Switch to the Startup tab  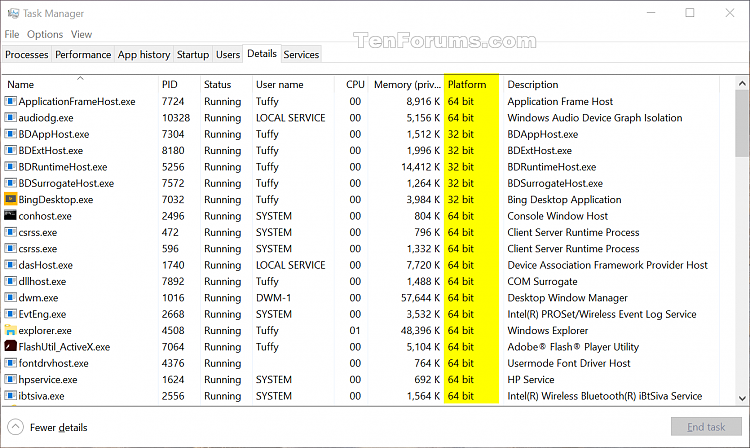point(193,55)
